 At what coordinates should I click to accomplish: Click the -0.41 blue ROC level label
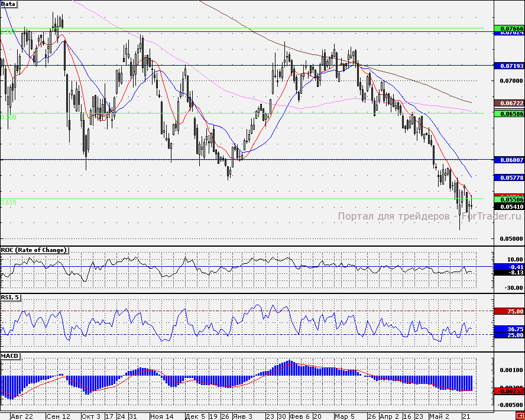[x=509, y=267]
